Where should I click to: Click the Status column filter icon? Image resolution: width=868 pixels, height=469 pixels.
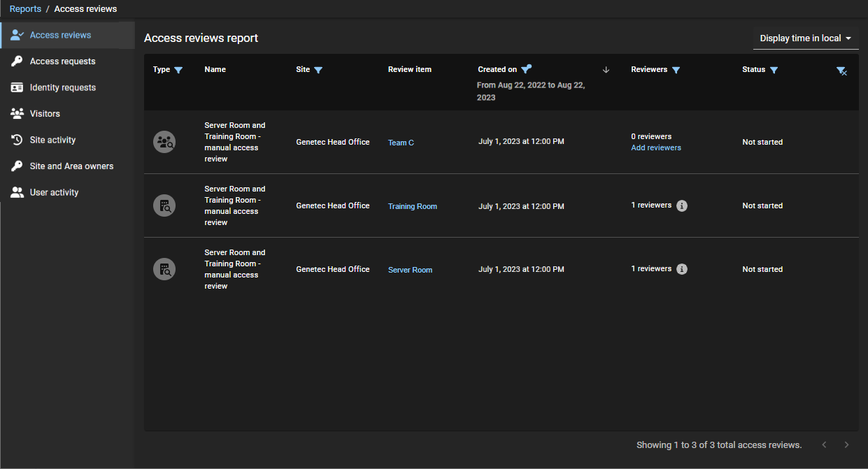point(774,70)
